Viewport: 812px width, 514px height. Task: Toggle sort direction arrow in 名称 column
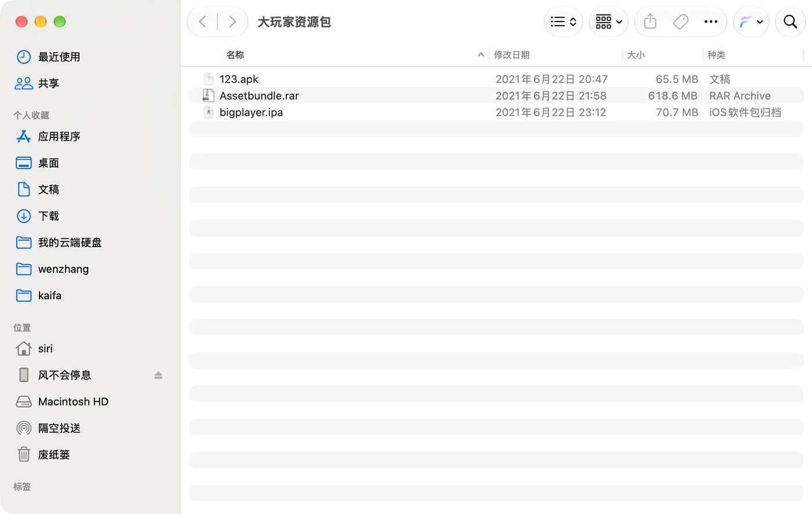[481, 55]
